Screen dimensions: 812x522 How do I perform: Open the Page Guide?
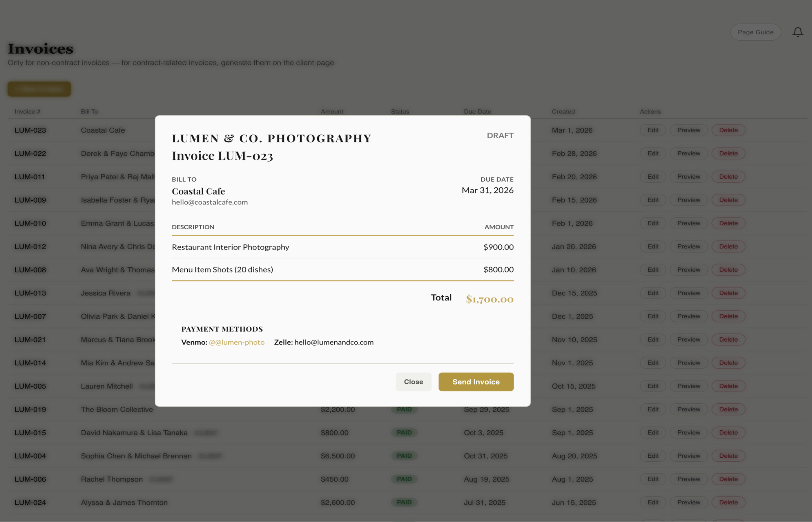click(x=755, y=32)
